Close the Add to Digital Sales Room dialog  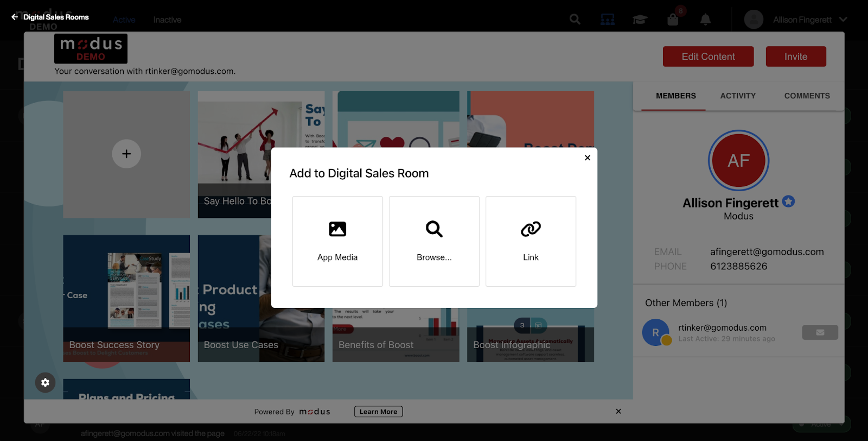[x=587, y=158]
